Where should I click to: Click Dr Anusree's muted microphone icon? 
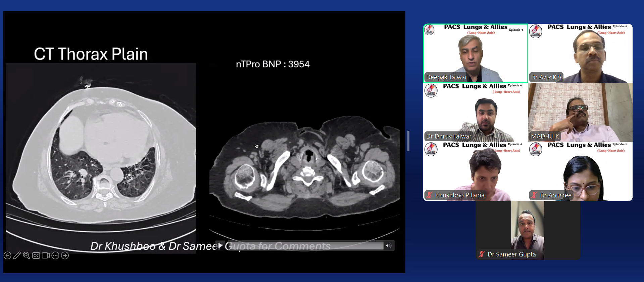(x=534, y=195)
